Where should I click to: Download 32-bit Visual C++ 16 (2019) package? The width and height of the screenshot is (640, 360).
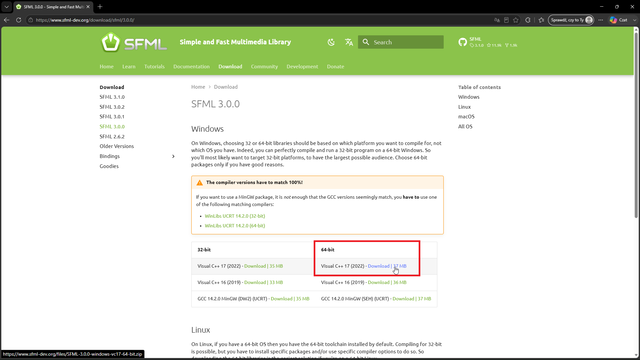click(263, 282)
